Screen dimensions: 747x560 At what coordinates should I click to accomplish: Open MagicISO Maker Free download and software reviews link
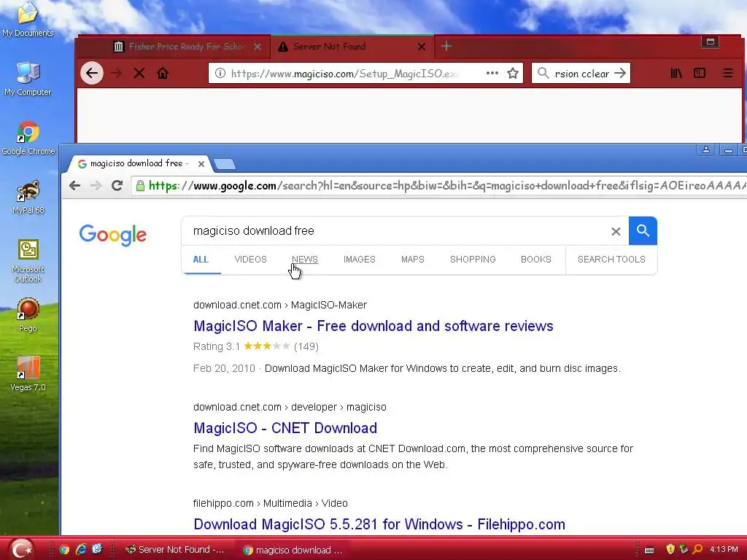(373, 326)
